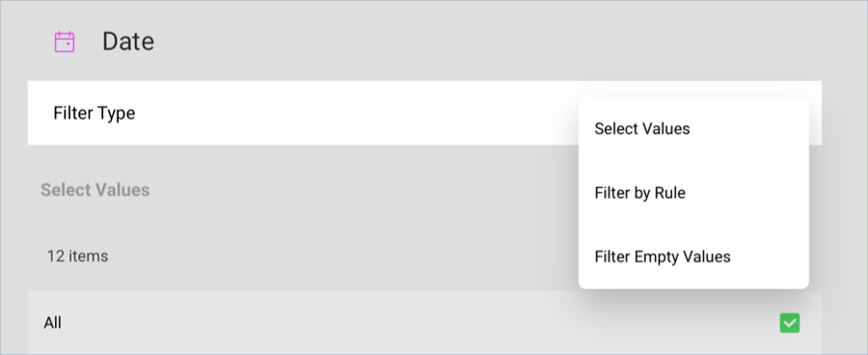Click the 12 items count label

(x=77, y=256)
